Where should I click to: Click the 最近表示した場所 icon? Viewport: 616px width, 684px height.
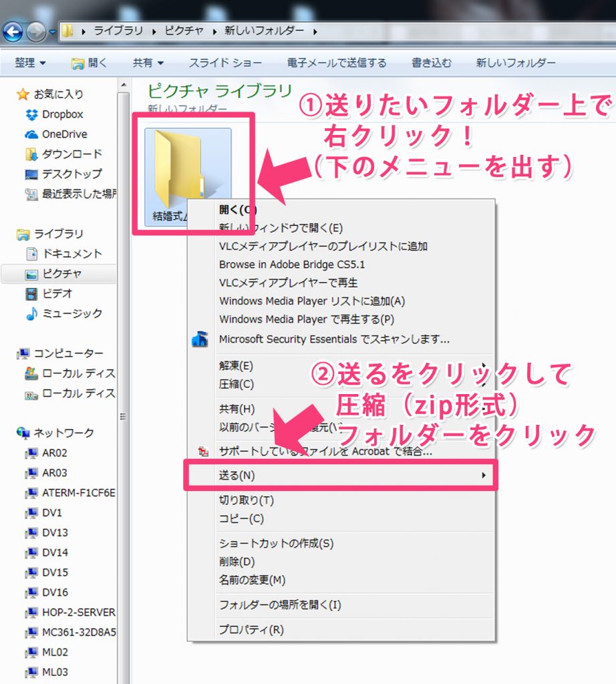pos(31,194)
